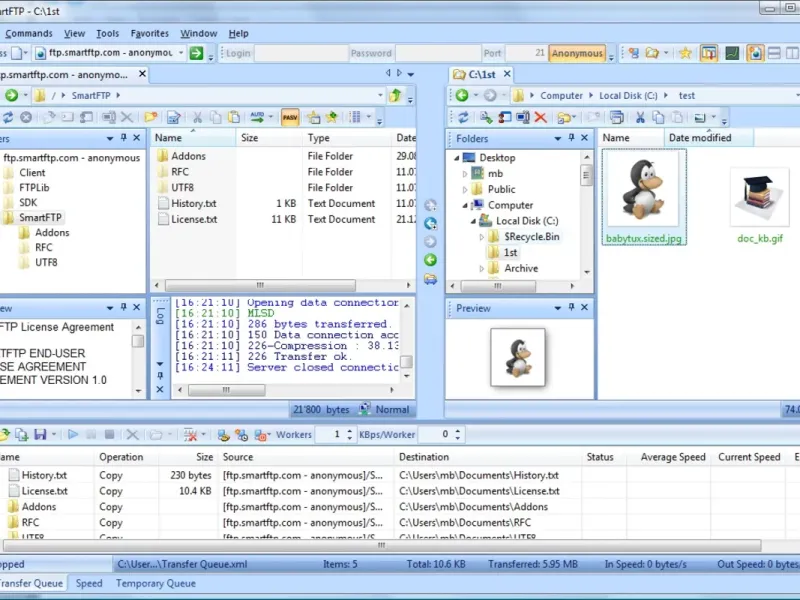Switch to the Speed tab
This screenshot has width=800, height=600.
click(89, 583)
